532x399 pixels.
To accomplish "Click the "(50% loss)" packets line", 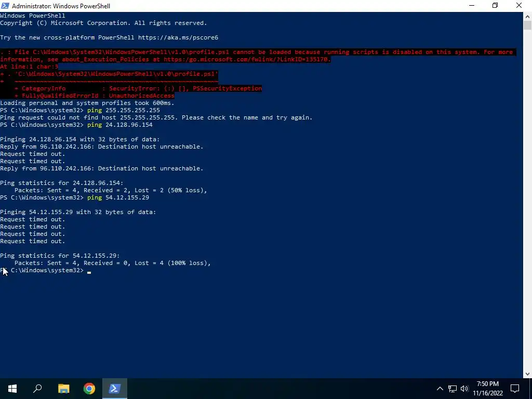I will pyautogui.click(x=111, y=190).
